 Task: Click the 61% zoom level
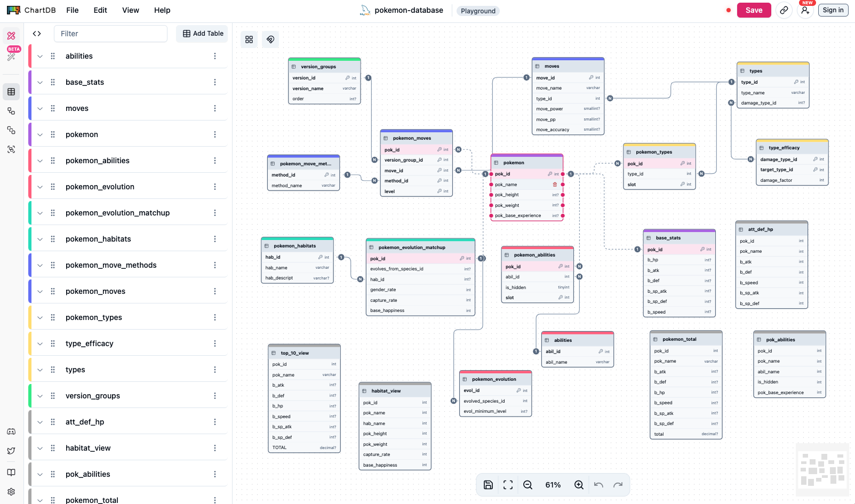[553, 485]
